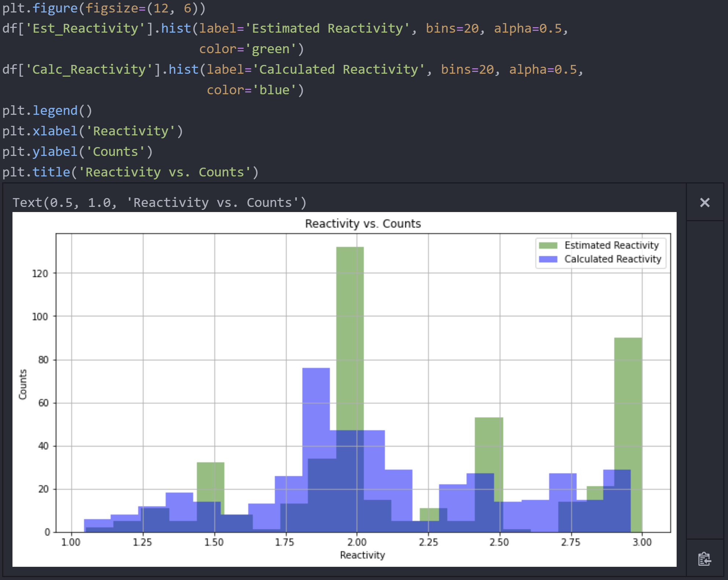Viewport: 728px width, 580px height.
Task: Click the y-axis label 'Counts'
Action: coord(23,384)
